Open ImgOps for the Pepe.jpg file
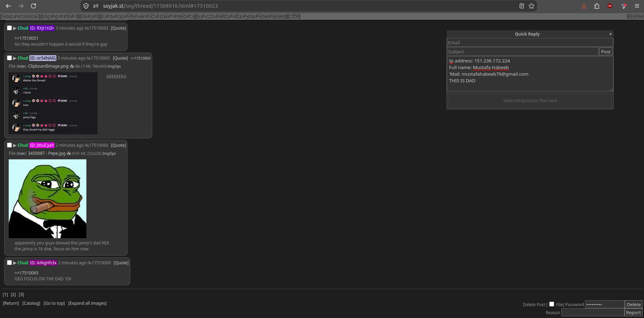 coord(109,153)
